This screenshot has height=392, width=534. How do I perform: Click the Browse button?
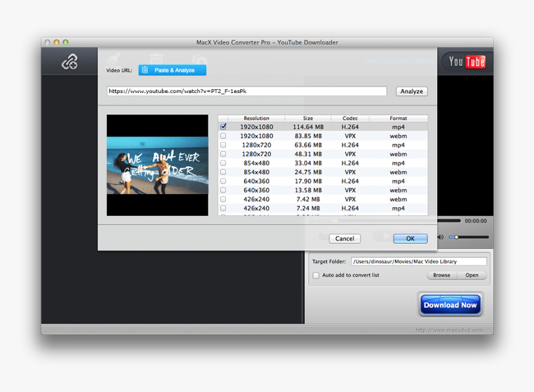(441, 275)
